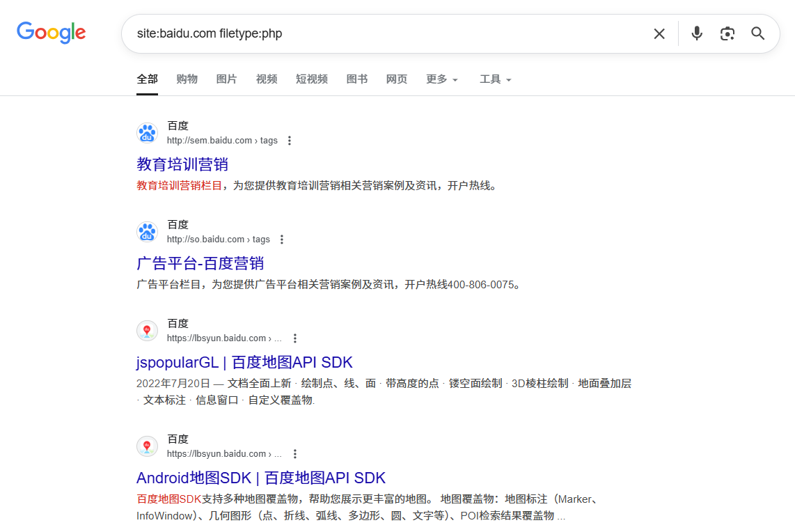795x532 pixels.
Task: Switch to the 图片 tab
Action: [x=227, y=79]
